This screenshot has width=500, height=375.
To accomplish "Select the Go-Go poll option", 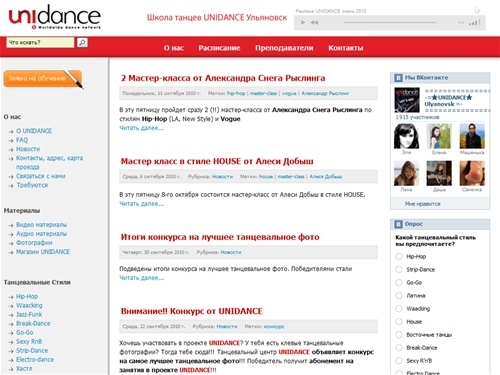I will point(399,282).
